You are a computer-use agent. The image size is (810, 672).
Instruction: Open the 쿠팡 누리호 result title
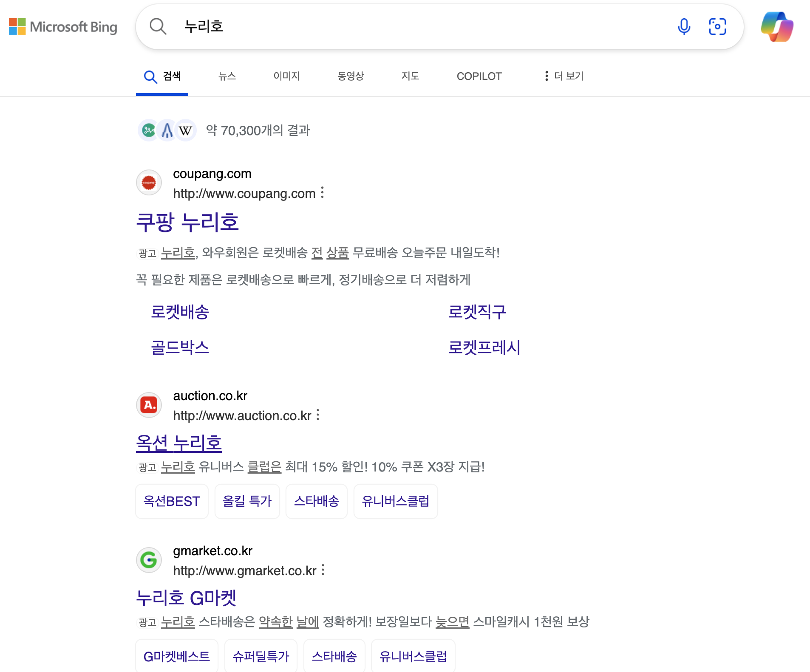187,222
